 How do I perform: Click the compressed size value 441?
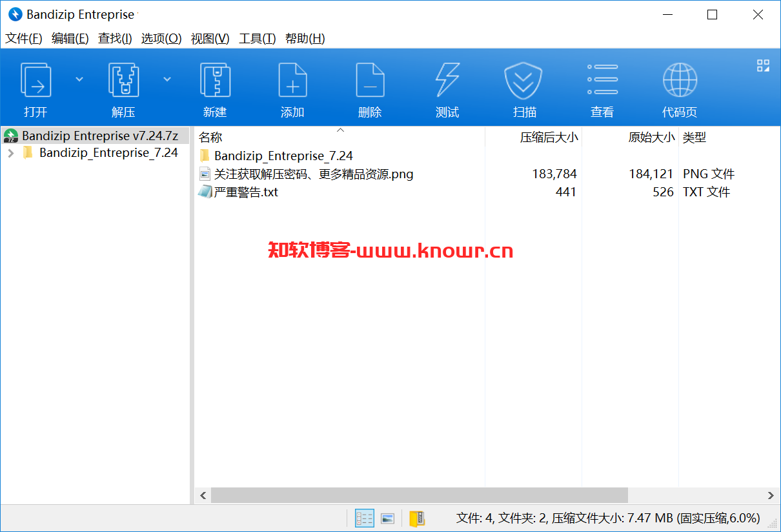tap(566, 192)
